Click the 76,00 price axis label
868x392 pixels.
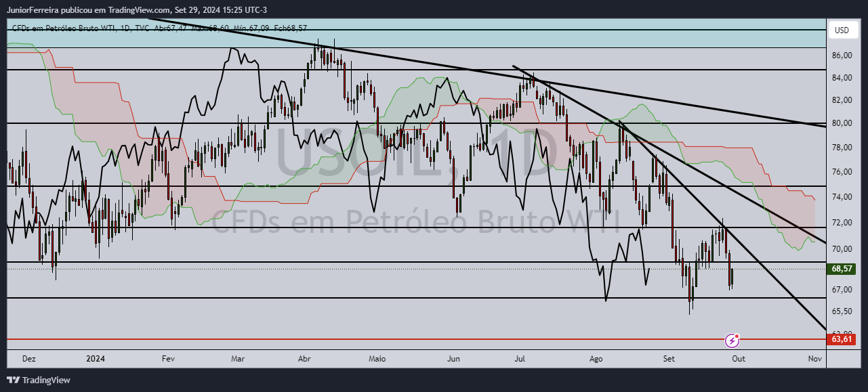click(x=842, y=172)
